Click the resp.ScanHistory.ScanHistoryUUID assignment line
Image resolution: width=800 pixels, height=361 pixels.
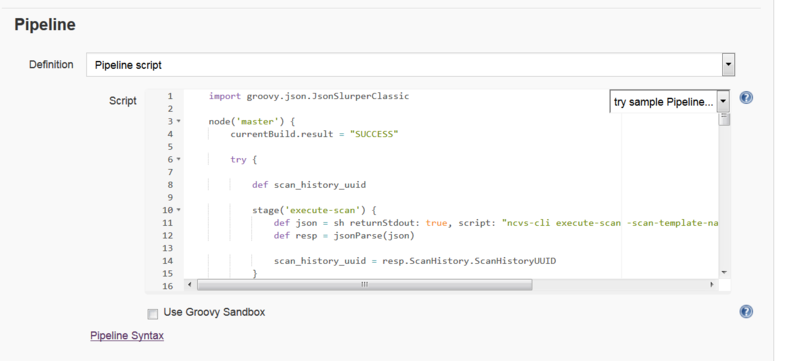coord(415,261)
